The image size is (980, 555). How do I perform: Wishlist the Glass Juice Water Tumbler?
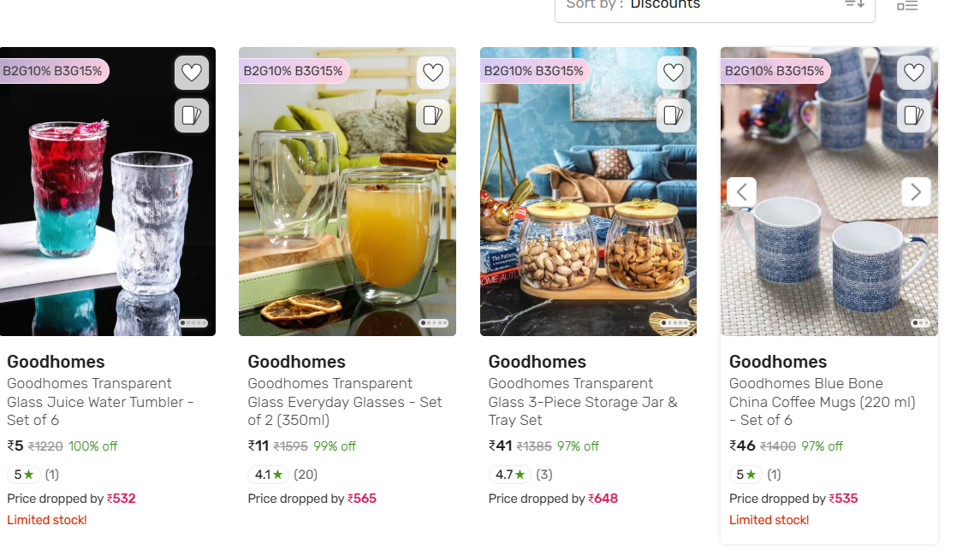(x=191, y=73)
